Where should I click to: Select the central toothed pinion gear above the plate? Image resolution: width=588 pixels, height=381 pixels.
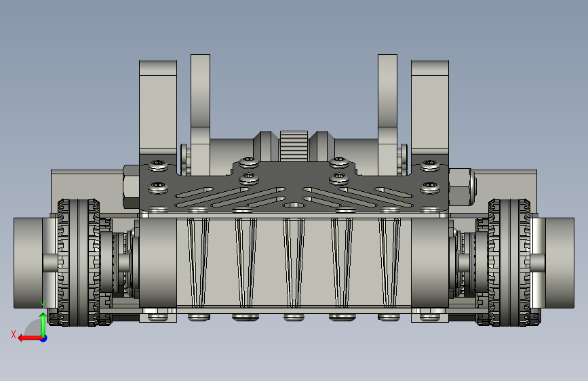294,146
